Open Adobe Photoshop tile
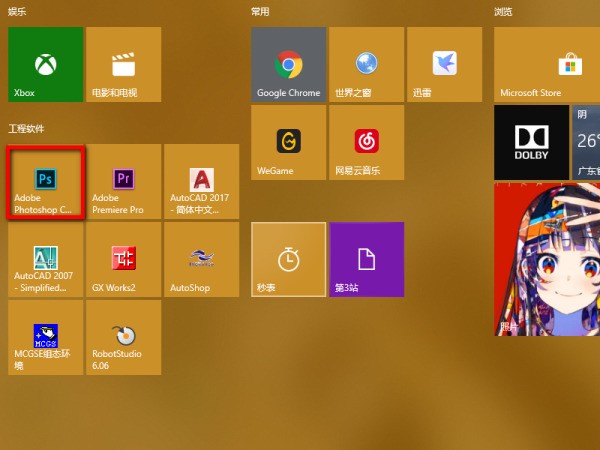600x450 pixels. click(45, 182)
